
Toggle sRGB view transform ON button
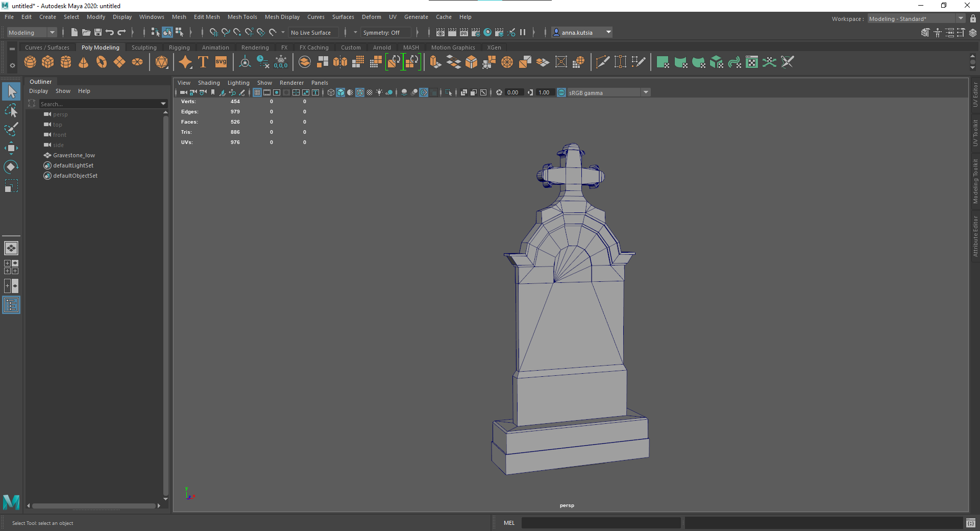point(561,92)
